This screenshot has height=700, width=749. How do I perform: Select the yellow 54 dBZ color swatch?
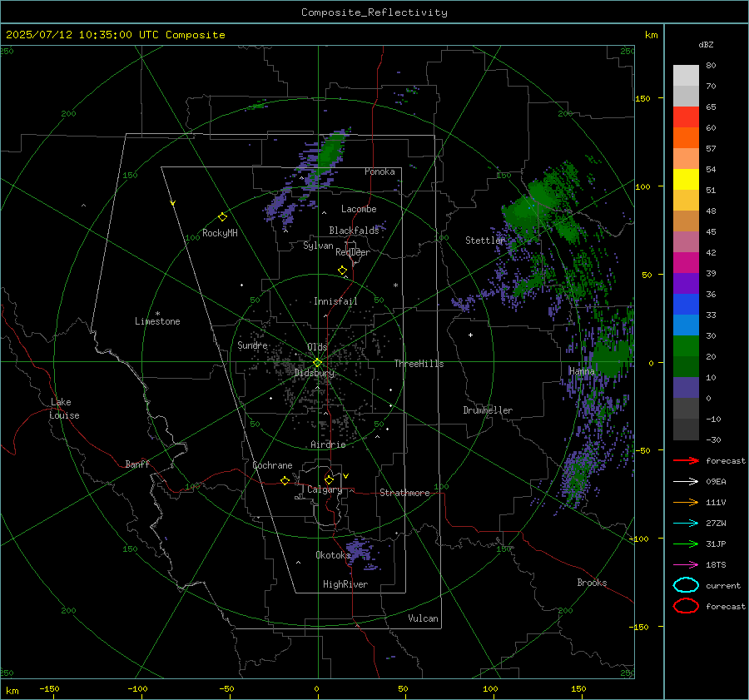(x=686, y=179)
